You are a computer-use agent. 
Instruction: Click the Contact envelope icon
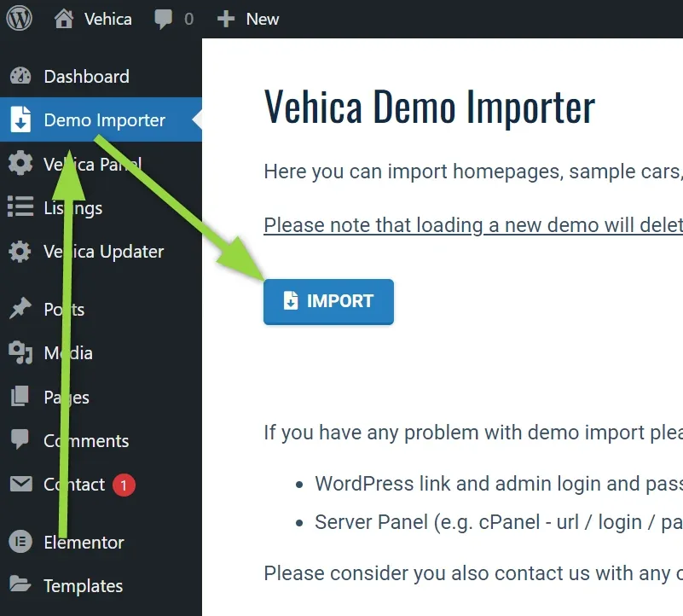(21, 484)
